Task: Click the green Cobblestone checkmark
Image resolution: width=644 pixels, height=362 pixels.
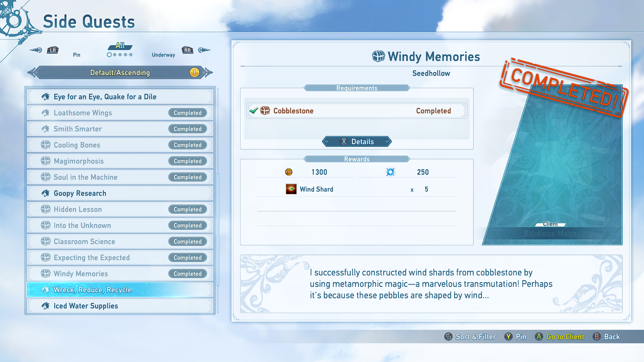Action: (x=254, y=111)
